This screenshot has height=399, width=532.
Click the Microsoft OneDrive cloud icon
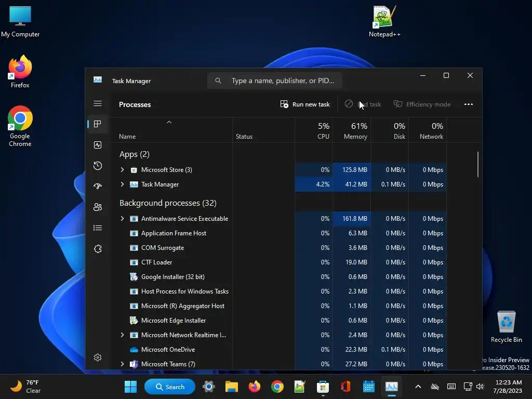(x=134, y=350)
